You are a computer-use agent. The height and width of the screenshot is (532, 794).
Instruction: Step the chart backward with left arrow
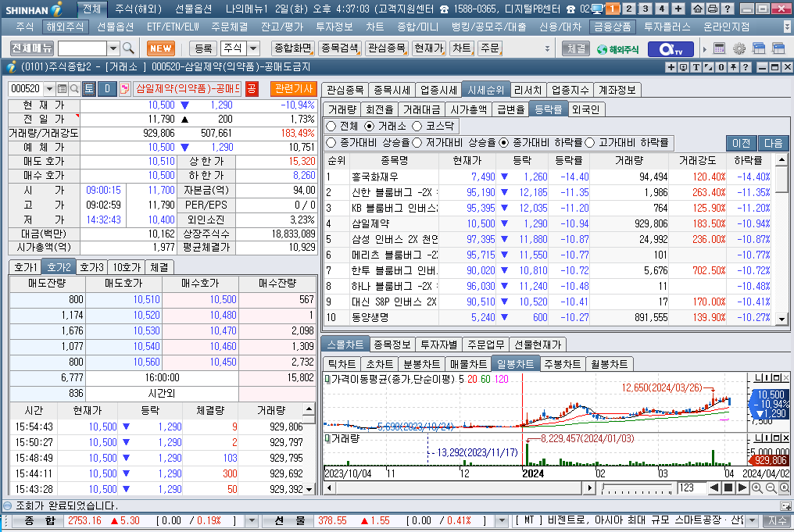click(x=714, y=488)
